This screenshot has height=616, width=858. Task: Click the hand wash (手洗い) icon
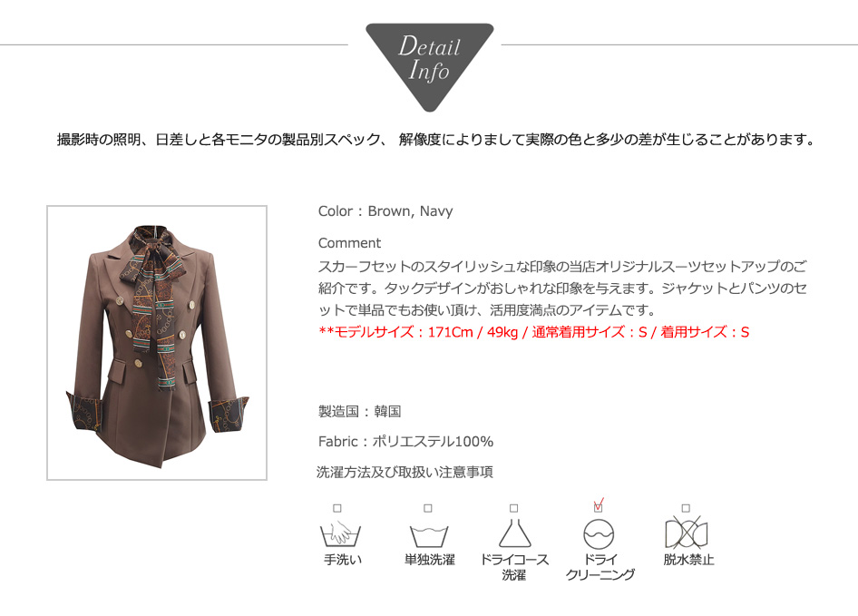(340, 533)
